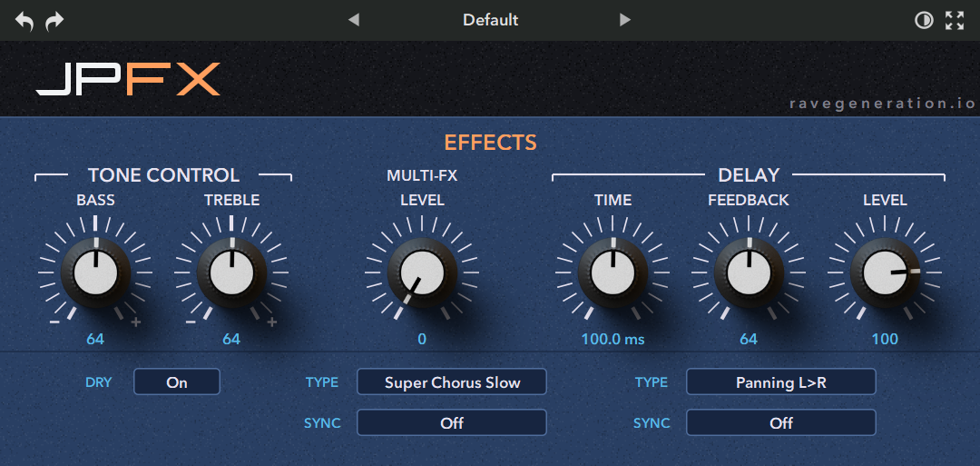Click the Treble tone knob
Image resolution: width=980 pixels, height=466 pixels.
(232, 273)
